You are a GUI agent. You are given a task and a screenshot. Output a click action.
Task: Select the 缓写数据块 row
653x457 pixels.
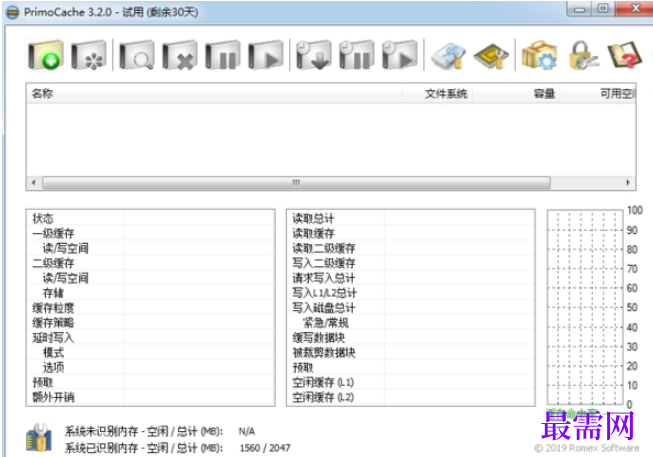tap(411, 337)
